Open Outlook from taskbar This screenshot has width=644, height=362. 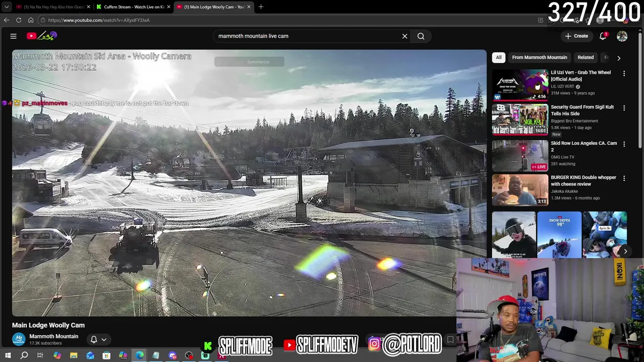90,355
